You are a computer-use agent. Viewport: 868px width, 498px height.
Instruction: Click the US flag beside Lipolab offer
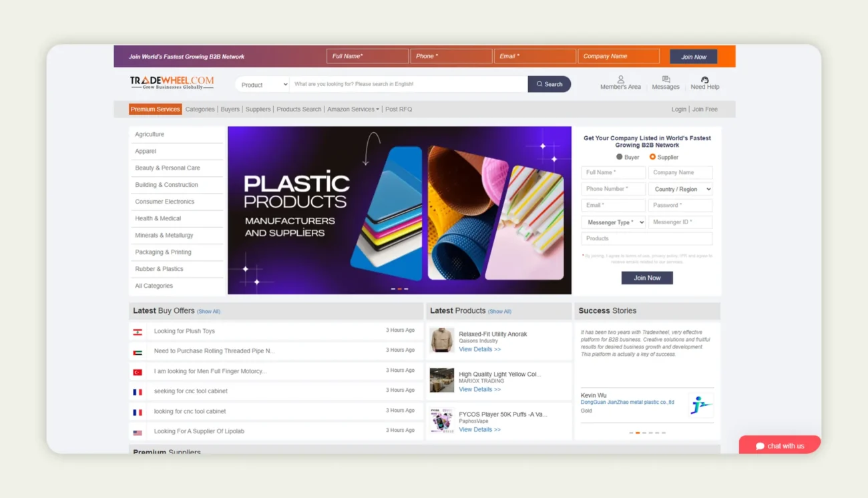[138, 431]
